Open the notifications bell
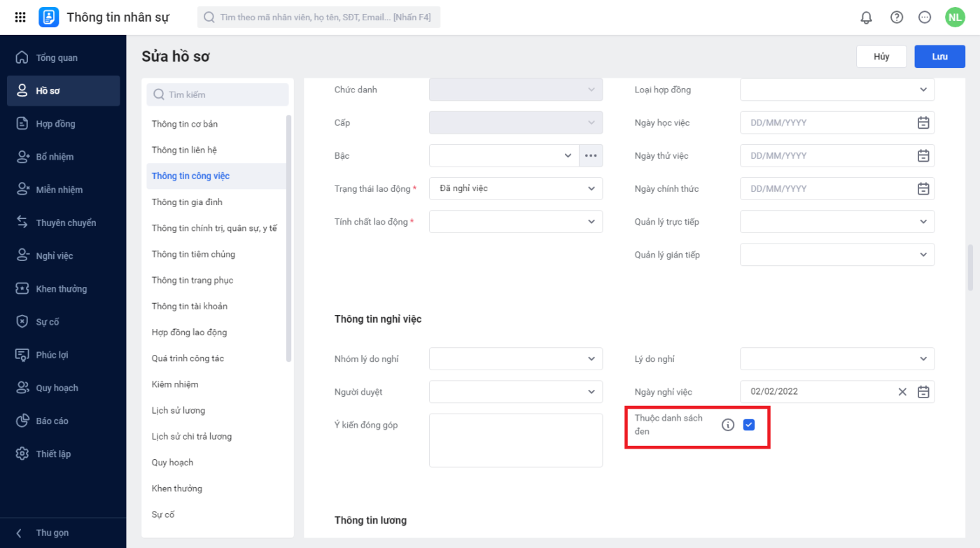980x548 pixels. coord(867,17)
